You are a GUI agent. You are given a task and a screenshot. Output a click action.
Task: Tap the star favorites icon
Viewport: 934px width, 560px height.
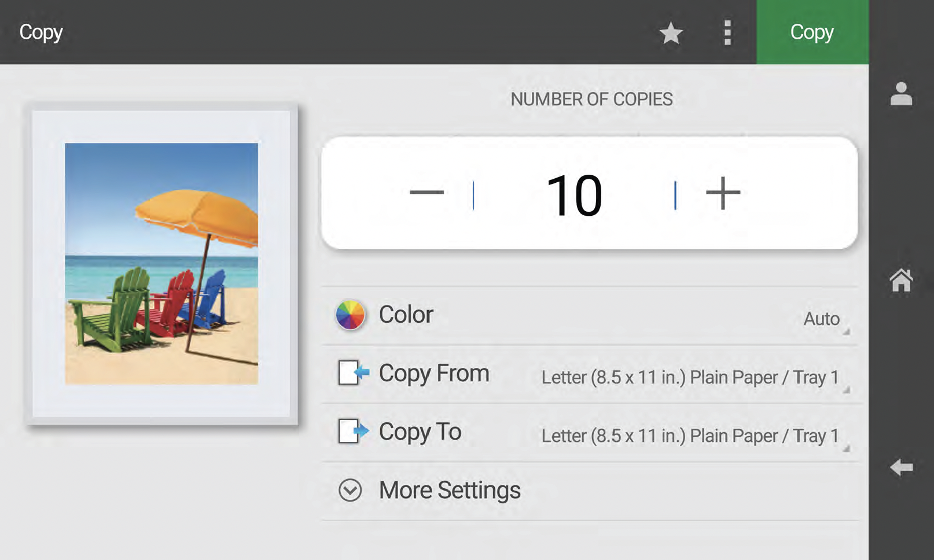click(671, 33)
